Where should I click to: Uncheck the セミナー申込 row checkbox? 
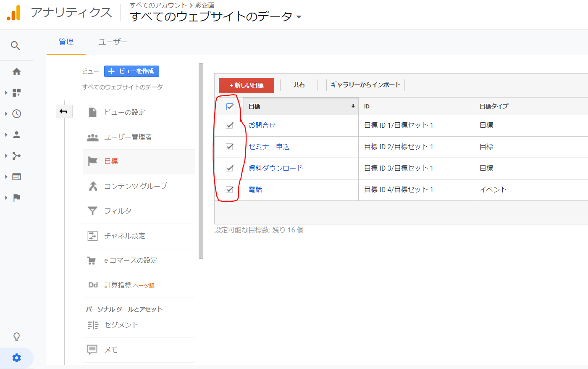coord(230,147)
